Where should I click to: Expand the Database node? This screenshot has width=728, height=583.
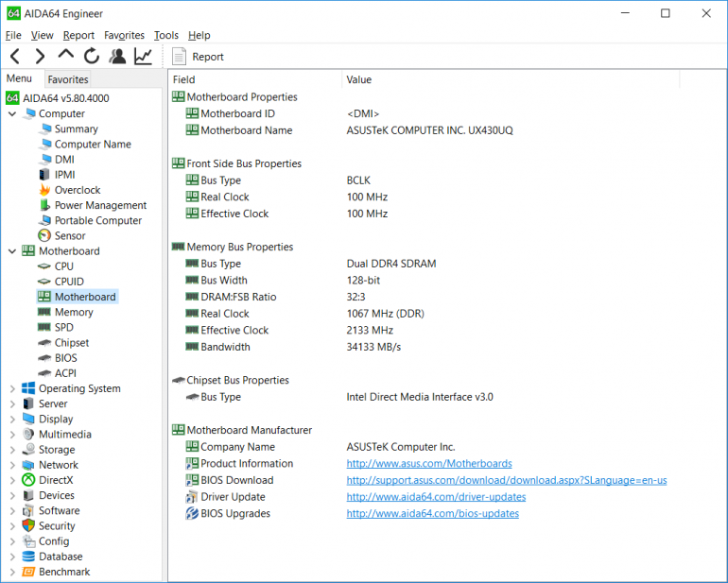(12, 557)
